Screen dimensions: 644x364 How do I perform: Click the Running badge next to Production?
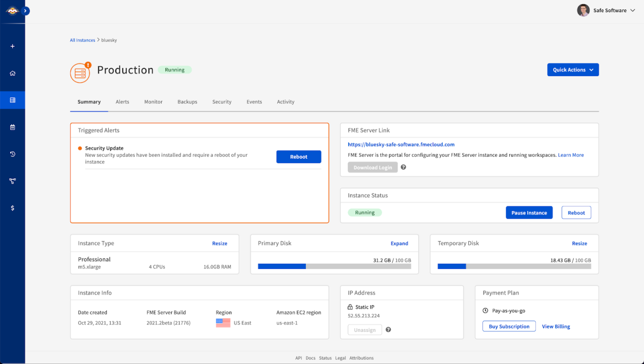click(175, 70)
